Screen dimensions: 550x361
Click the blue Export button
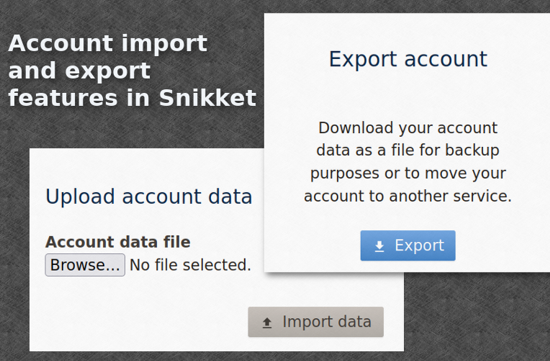point(408,246)
